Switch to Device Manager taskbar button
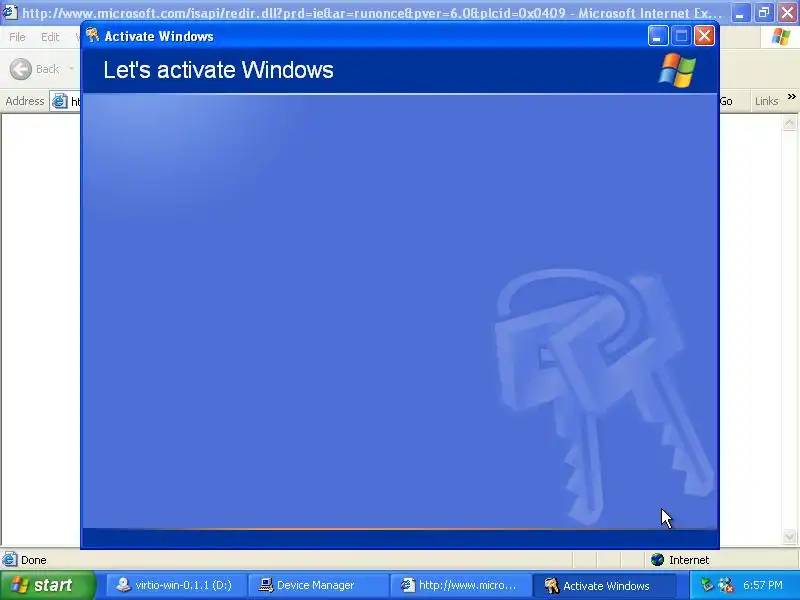Screen dimensions: 800x600 318,585
